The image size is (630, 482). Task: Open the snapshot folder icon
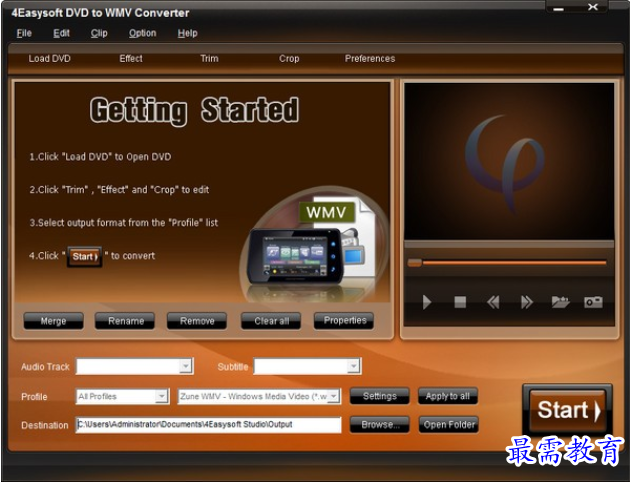pos(560,302)
